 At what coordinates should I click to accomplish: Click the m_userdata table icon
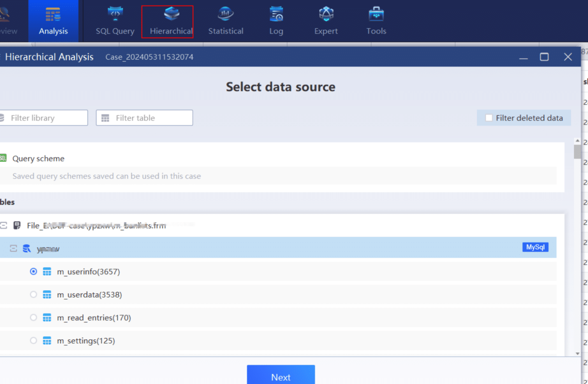(47, 295)
